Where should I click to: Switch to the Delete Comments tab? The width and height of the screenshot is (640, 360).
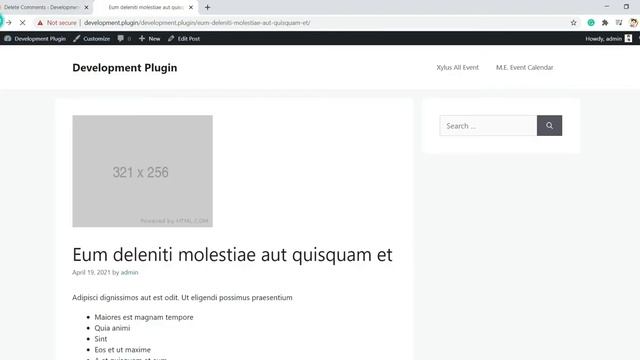coord(41,7)
